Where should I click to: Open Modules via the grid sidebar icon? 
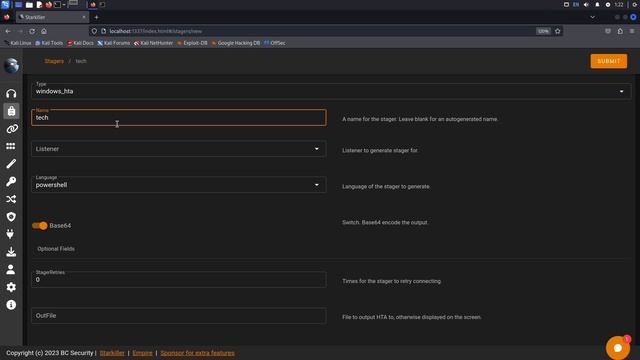point(11,146)
